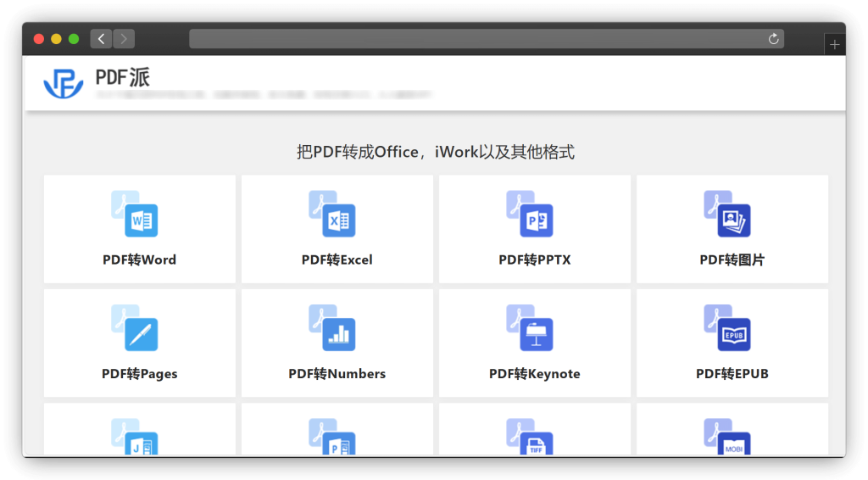Click the PDF转Word label
This screenshot has height=480, width=868.
coord(140,260)
